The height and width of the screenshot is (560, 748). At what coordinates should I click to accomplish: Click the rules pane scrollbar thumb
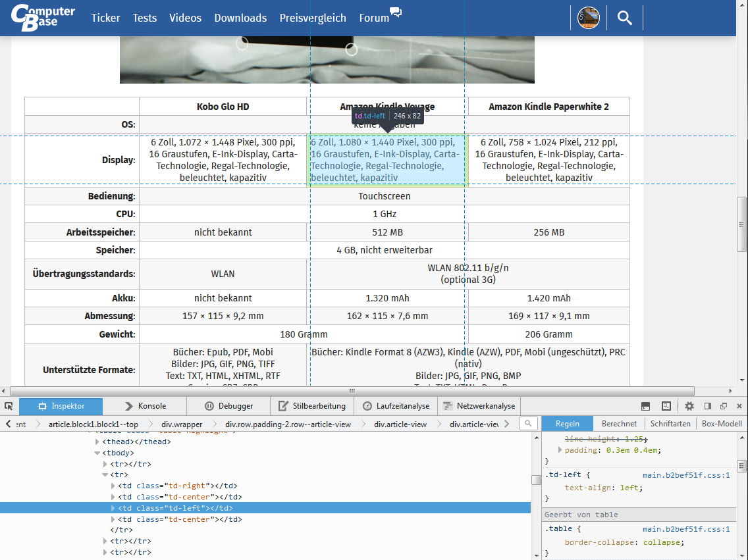741,465
